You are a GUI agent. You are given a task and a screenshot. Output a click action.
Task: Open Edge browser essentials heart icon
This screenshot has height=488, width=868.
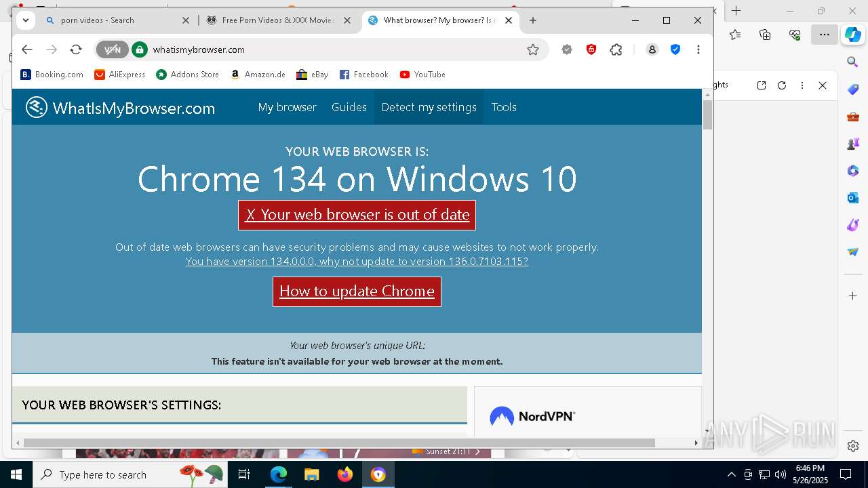pyautogui.click(x=795, y=35)
